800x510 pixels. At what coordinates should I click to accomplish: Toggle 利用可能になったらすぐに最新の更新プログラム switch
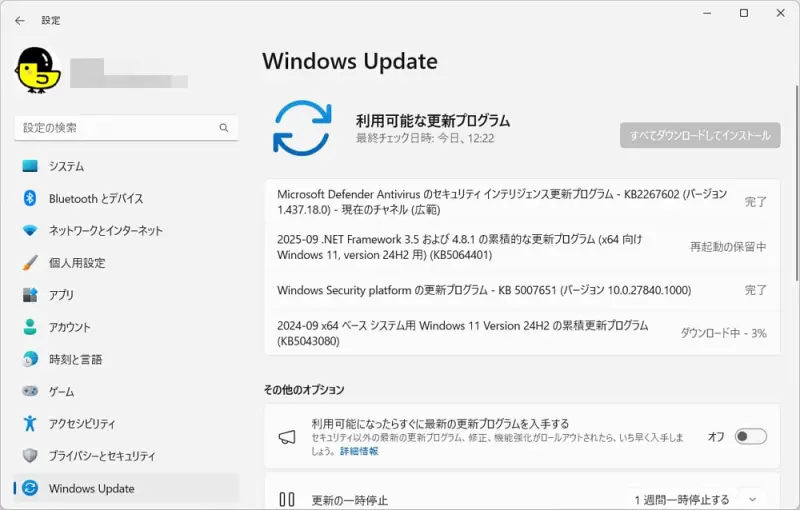tap(751, 437)
